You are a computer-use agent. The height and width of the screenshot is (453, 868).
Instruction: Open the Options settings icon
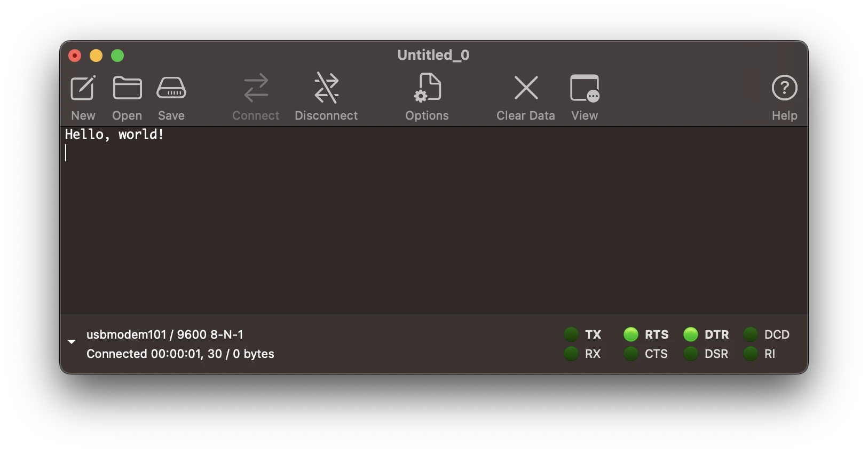tap(427, 88)
